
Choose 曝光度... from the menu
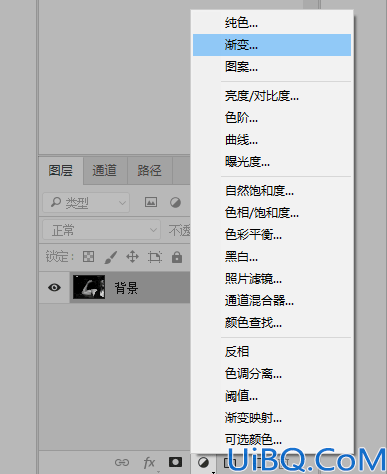(272, 162)
